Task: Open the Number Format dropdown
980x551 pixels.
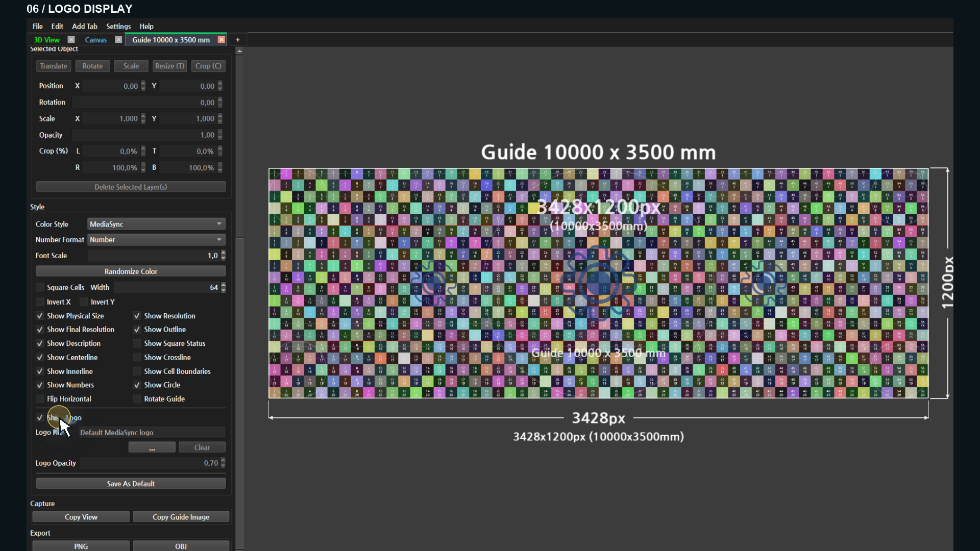Action: click(156, 240)
